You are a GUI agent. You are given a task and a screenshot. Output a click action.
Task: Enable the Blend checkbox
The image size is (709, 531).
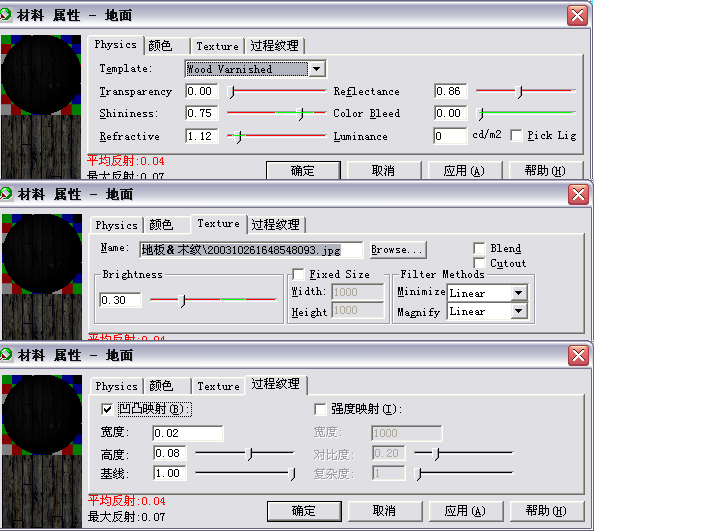479,248
